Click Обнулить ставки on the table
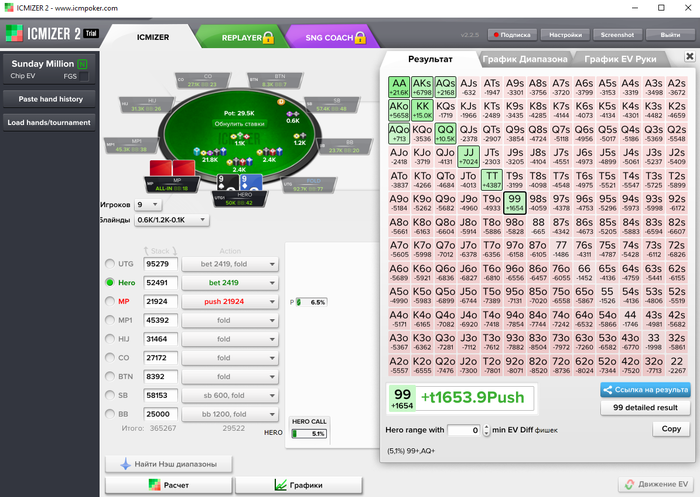This screenshot has width=700, height=497. tap(240, 124)
